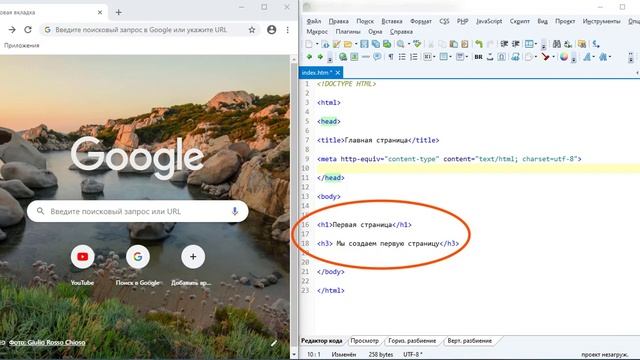
Task: Switch to the Просмотр tab
Action: point(364,341)
